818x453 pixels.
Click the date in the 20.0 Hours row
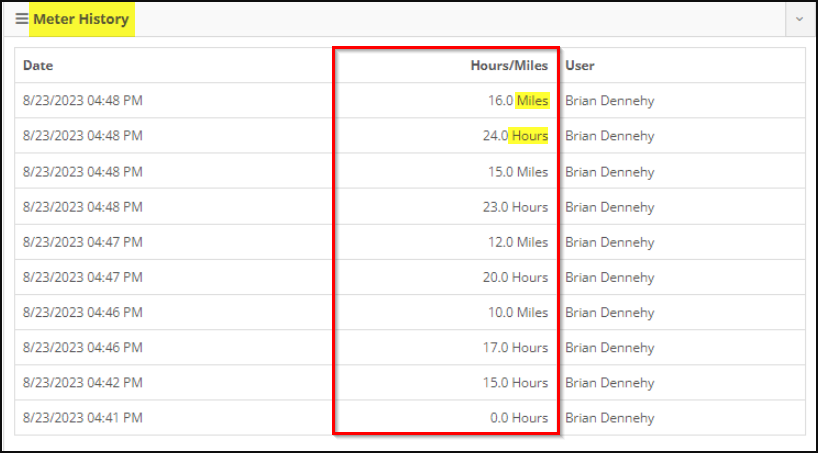(x=82, y=277)
